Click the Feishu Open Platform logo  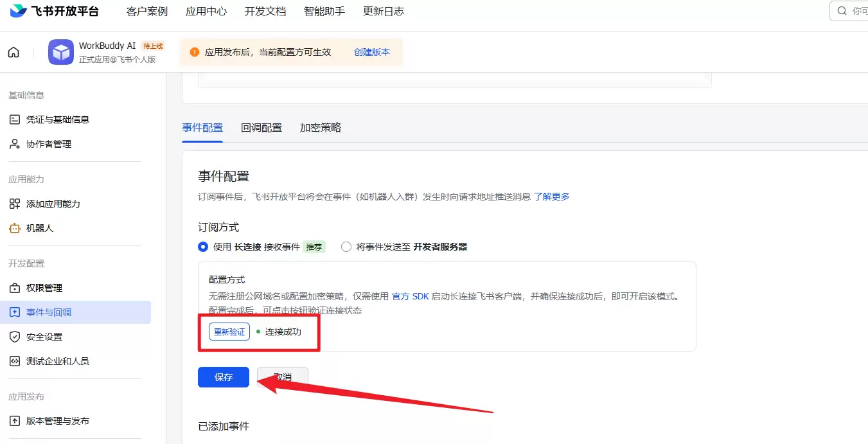click(55, 11)
